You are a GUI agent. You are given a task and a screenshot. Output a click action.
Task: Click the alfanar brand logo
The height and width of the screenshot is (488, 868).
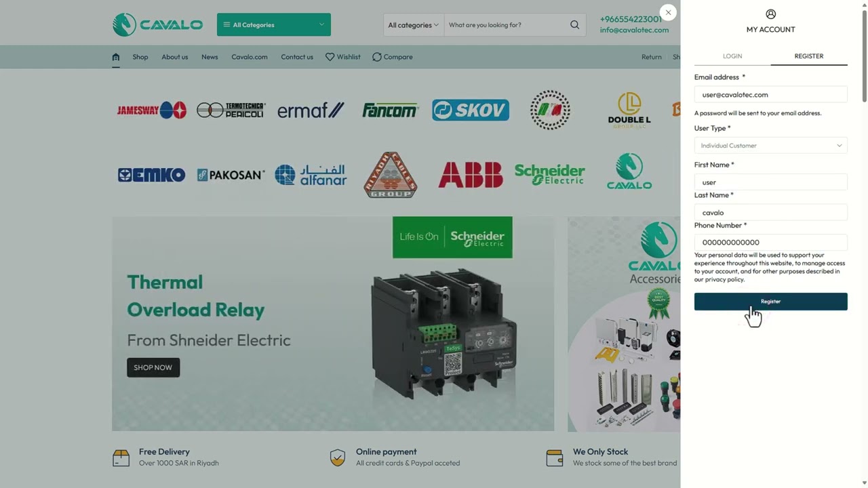(x=311, y=175)
